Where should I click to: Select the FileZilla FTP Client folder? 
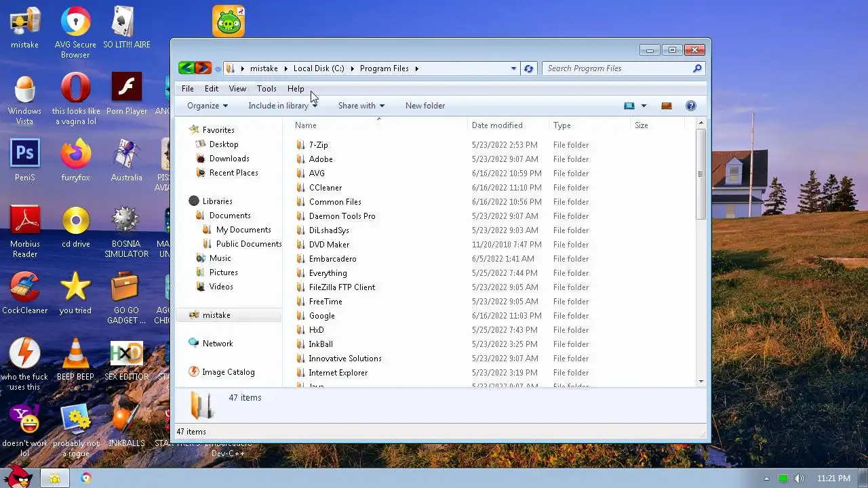(342, 287)
